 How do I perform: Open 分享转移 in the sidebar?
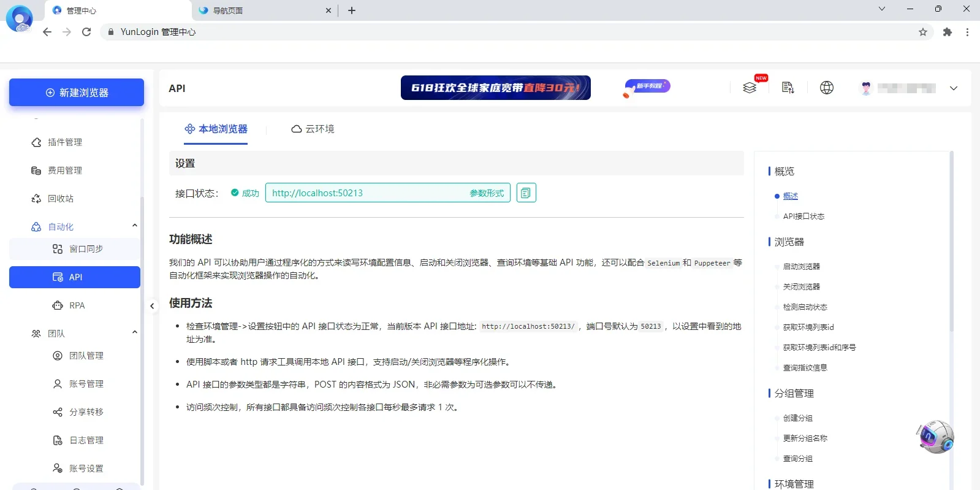click(x=86, y=412)
